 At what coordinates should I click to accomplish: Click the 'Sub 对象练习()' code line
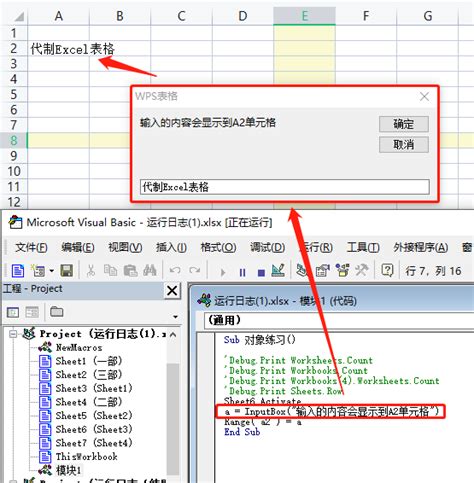[x=260, y=340]
